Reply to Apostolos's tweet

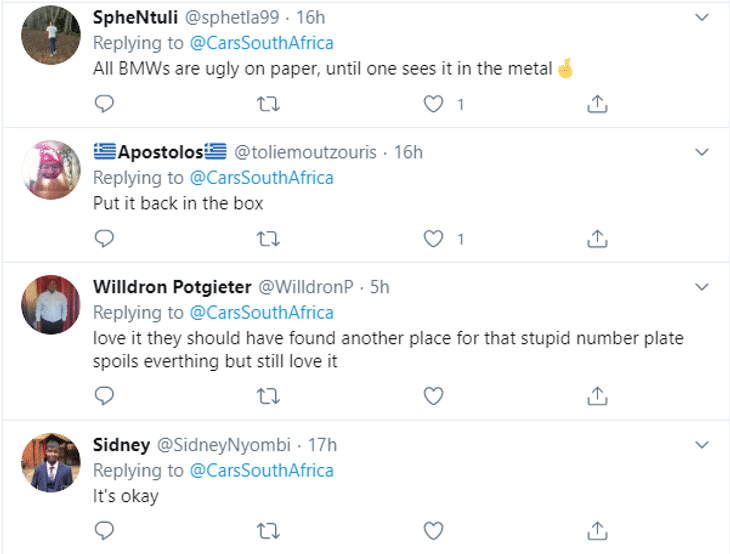[x=104, y=238]
